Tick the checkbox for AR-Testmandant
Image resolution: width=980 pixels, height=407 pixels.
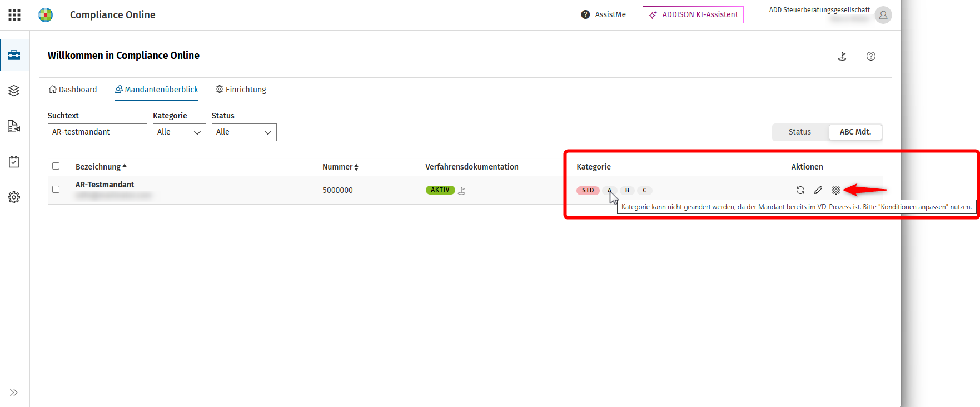coord(56,189)
